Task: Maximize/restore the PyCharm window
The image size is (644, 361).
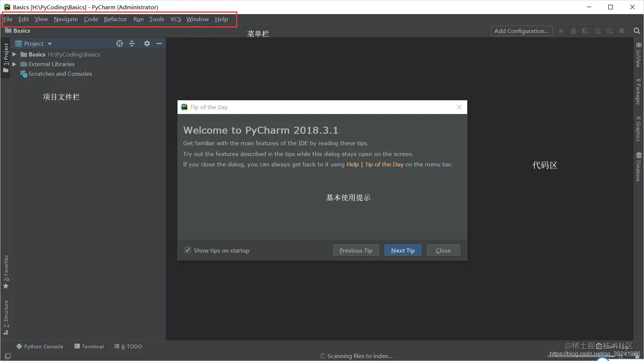Action: click(x=610, y=7)
